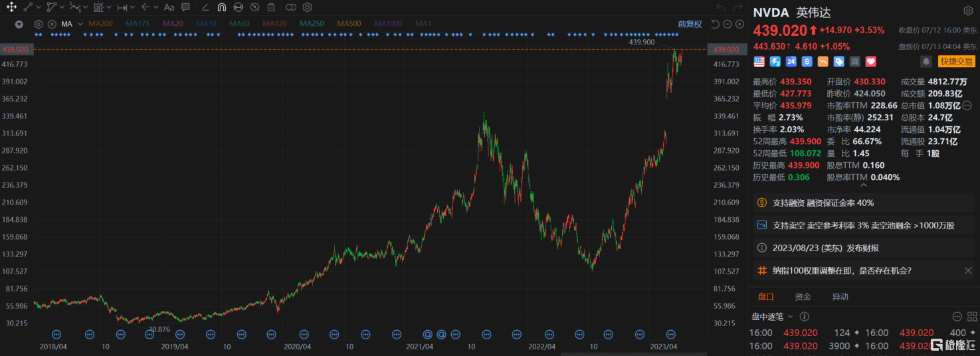Add NVDA to favorites with heart icon

(x=870, y=61)
